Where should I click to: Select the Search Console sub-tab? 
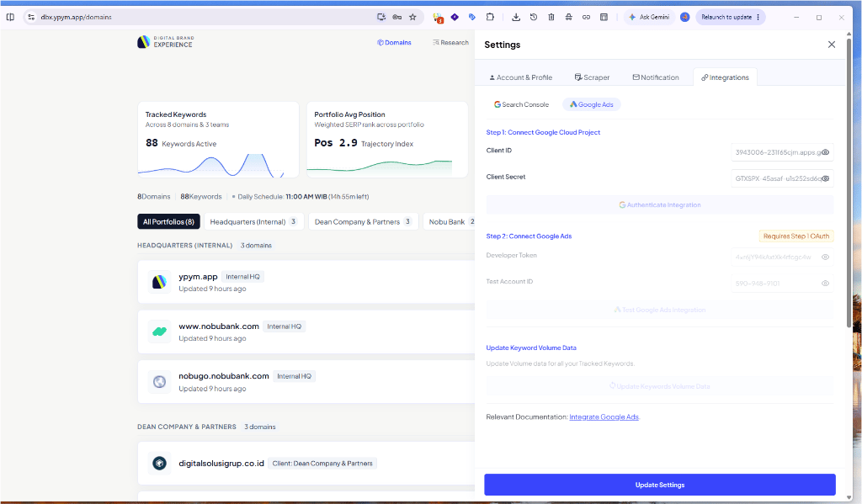click(x=521, y=104)
